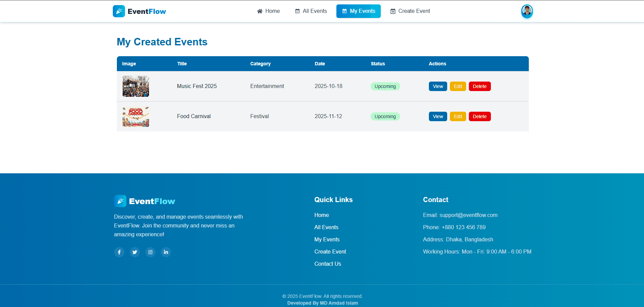
Task: Follow the footer Create Event quick link
Action: pyautogui.click(x=330, y=251)
